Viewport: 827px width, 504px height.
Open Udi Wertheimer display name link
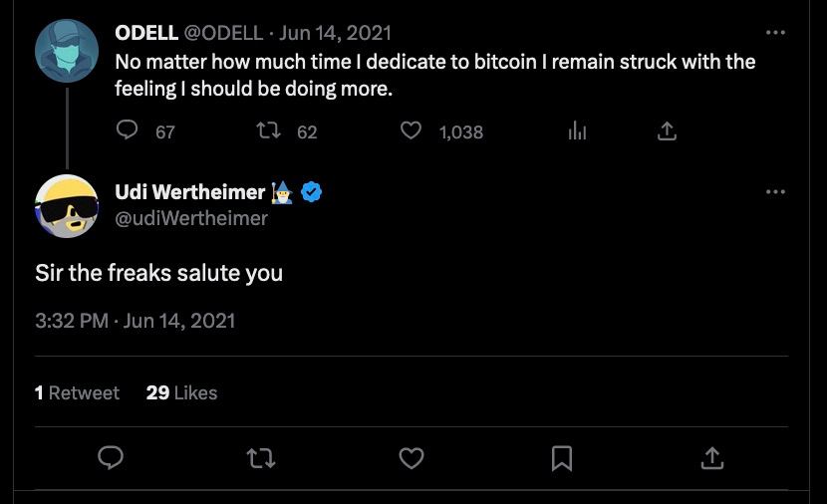(x=190, y=192)
